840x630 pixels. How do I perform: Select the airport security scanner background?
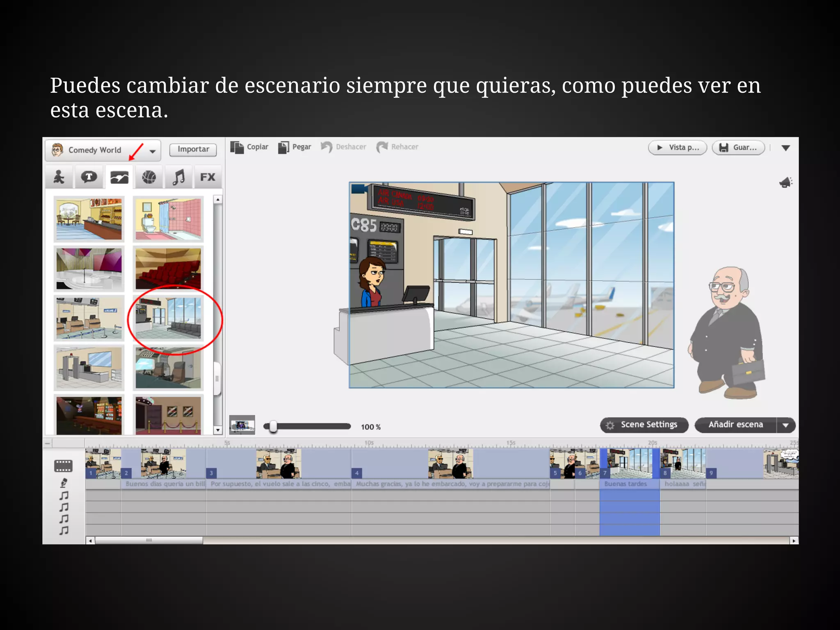point(89,368)
